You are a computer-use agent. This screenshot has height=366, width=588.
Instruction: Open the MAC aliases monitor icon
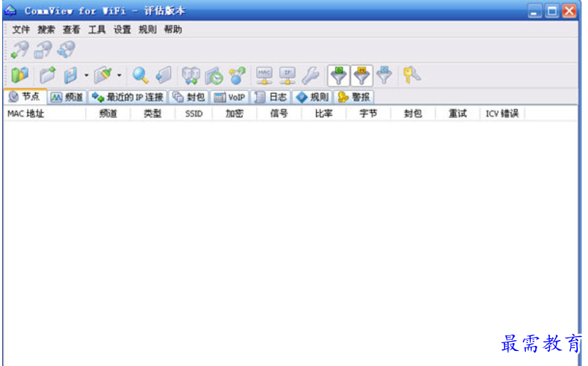coord(265,75)
